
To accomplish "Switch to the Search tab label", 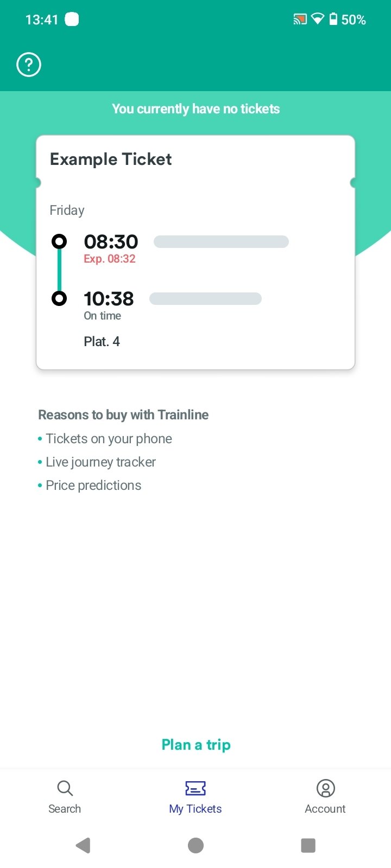I will click(65, 809).
